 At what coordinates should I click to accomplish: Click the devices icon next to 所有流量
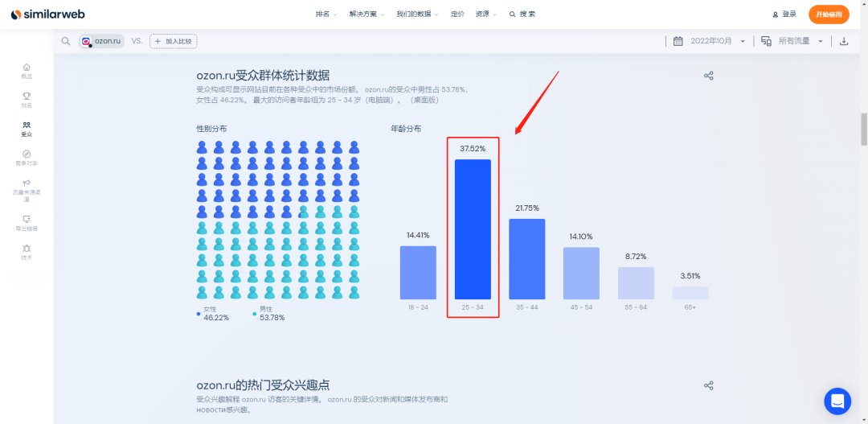click(x=766, y=41)
